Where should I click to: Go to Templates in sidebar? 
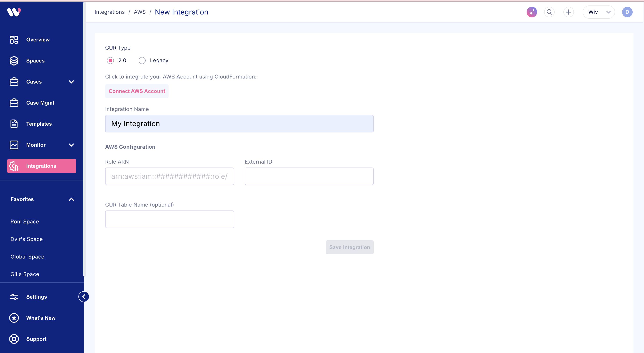(x=39, y=124)
